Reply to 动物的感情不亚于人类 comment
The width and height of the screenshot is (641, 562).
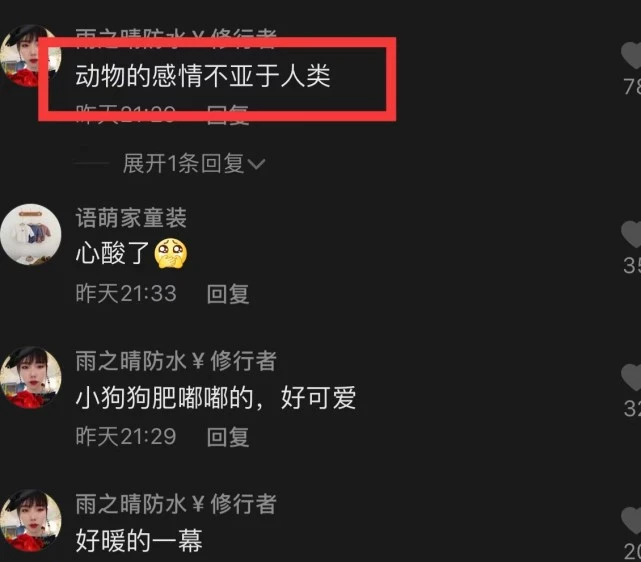click(228, 114)
